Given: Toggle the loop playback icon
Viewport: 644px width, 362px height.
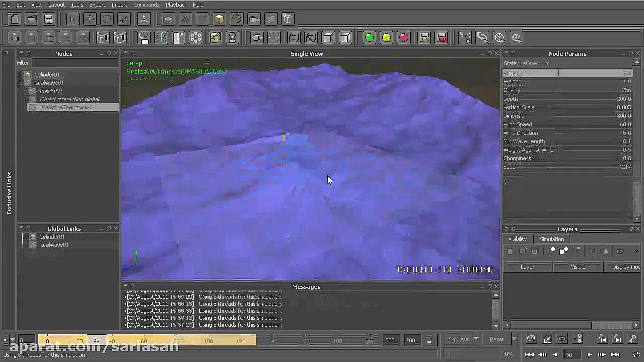Looking at the screenshot, I should (636, 354).
